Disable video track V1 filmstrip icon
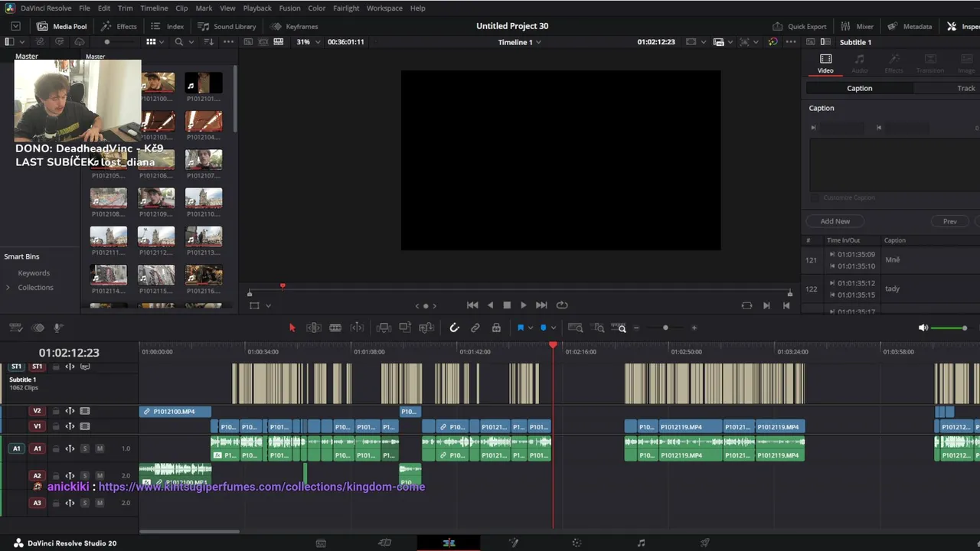Screen dimensions: 980x551 click(x=85, y=426)
